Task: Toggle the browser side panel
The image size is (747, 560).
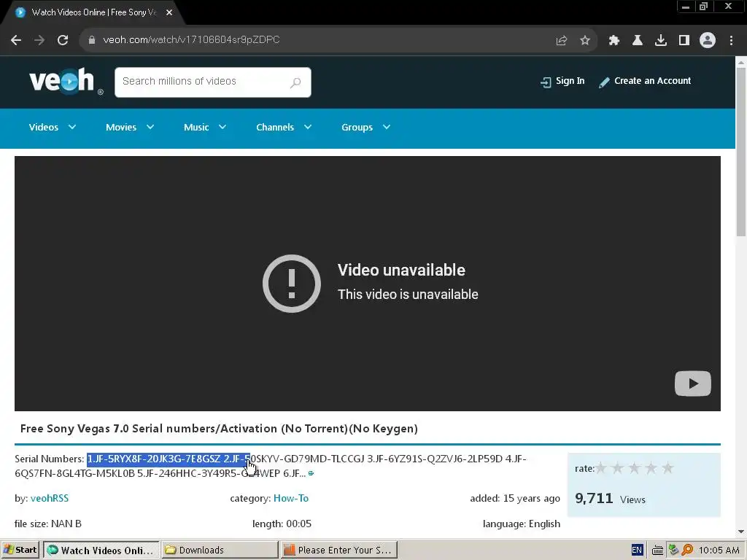Action: click(x=684, y=41)
